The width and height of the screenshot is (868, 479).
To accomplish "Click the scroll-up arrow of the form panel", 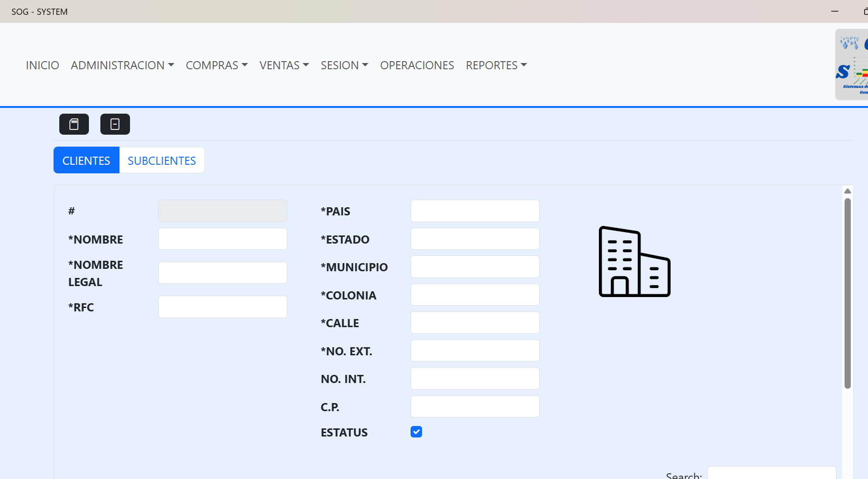I will point(847,191).
